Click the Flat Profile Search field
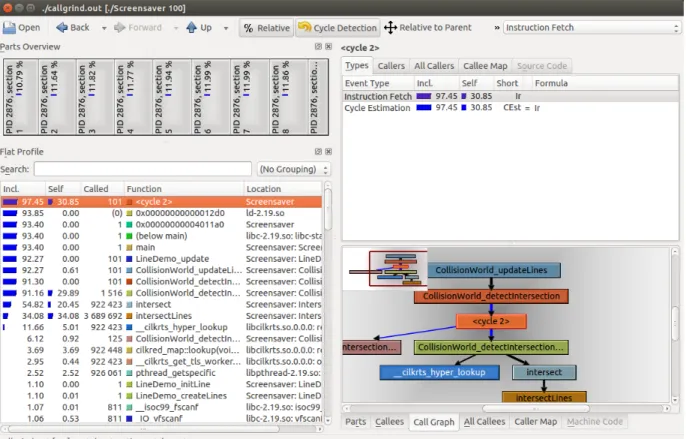This screenshot has height=439, width=686. click(143, 169)
